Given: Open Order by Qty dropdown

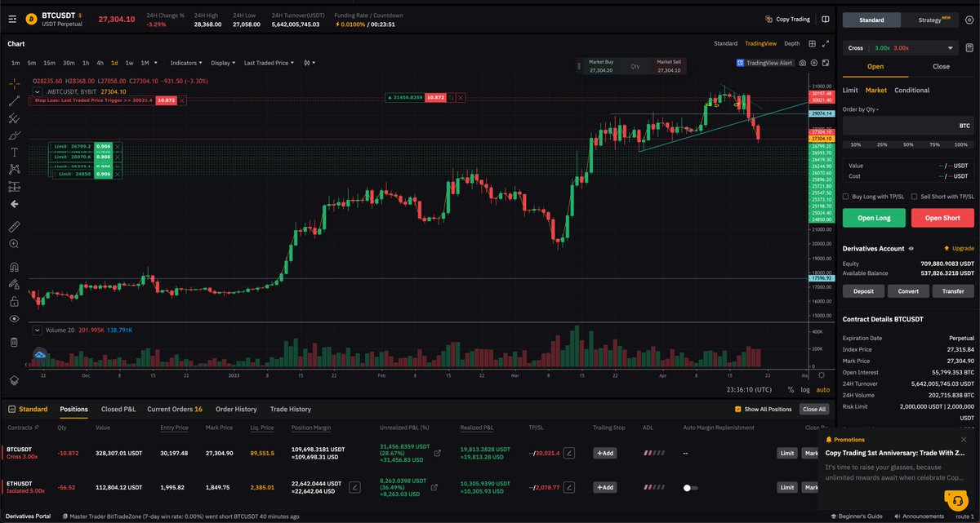Looking at the screenshot, I should (x=861, y=109).
